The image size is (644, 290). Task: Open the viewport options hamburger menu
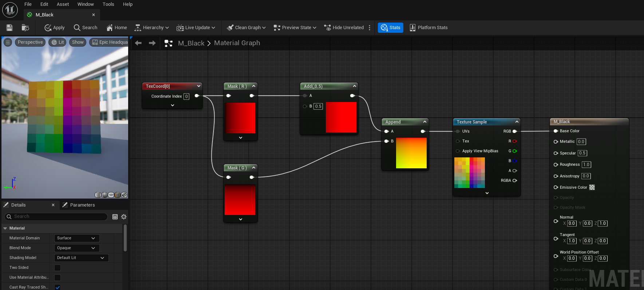click(8, 42)
